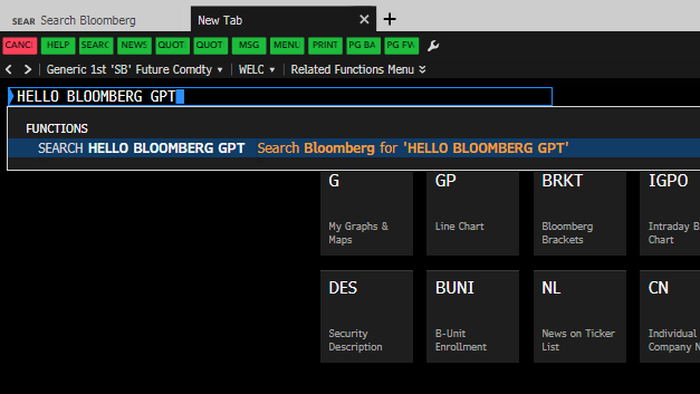Screen dimensions: 700x394
Task: Open the CN Individual Company tile
Action: click(670, 316)
